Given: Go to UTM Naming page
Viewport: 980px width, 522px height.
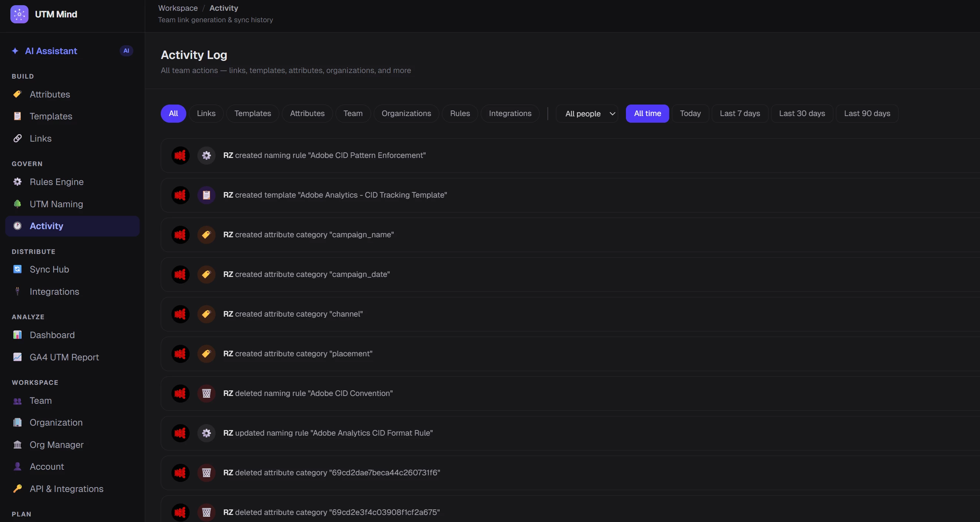Looking at the screenshot, I should tap(56, 204).
